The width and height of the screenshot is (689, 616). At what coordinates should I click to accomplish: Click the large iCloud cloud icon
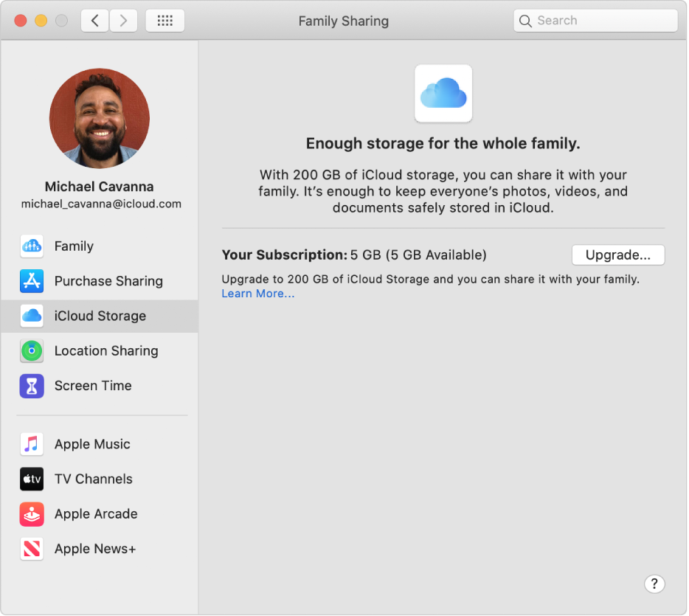click(443, 94)
